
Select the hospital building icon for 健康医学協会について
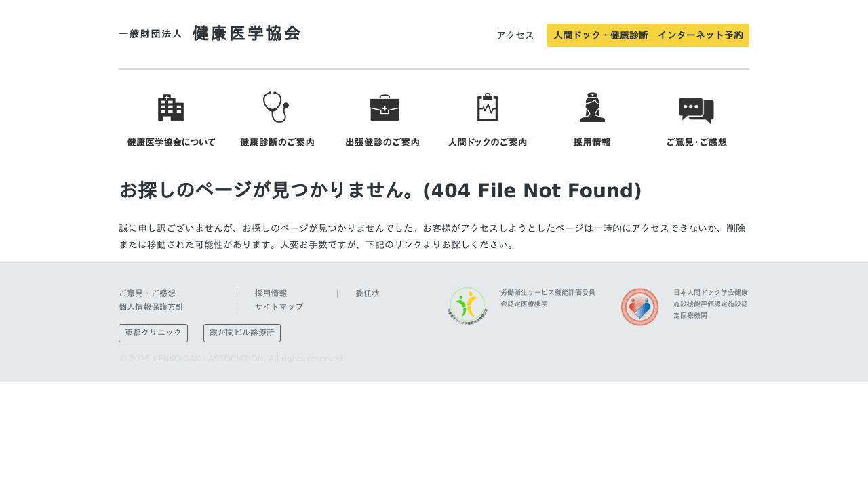171,107
